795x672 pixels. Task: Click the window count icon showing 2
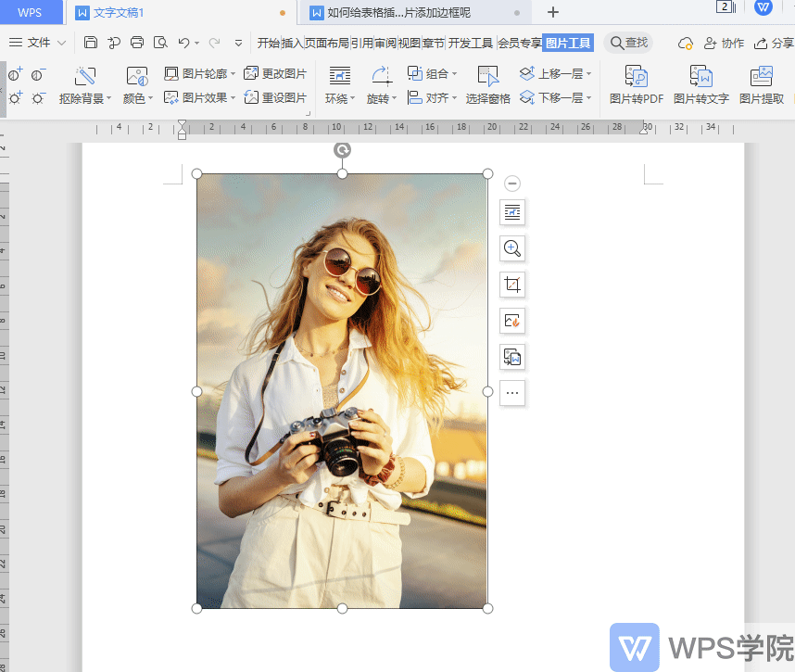pos(726,7)
